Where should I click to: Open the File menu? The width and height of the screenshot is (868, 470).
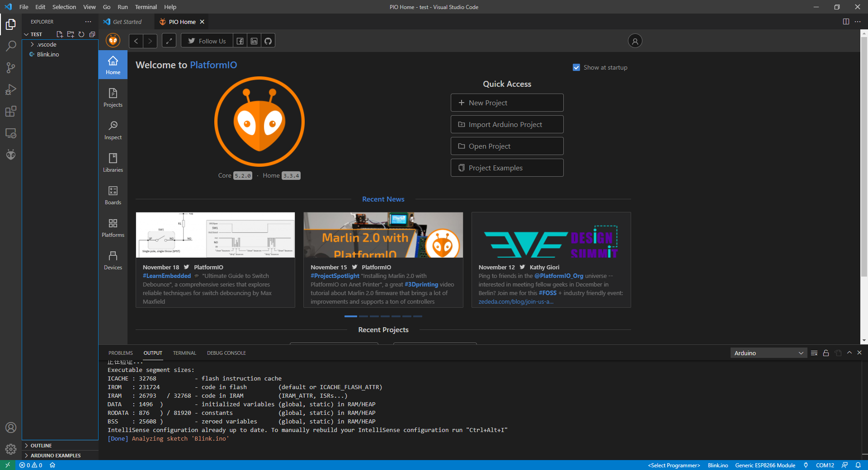pyautogui.click(x=24, y=7)
